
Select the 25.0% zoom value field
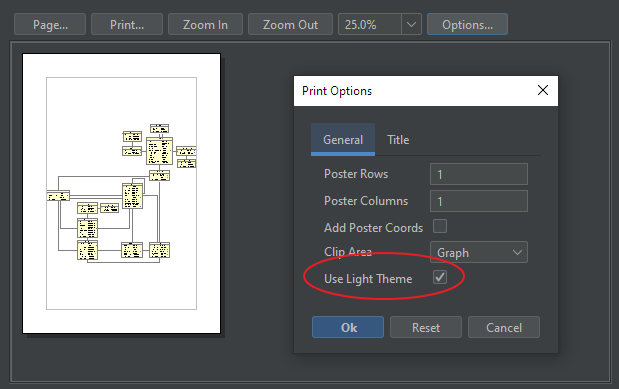tap(370, 24)
